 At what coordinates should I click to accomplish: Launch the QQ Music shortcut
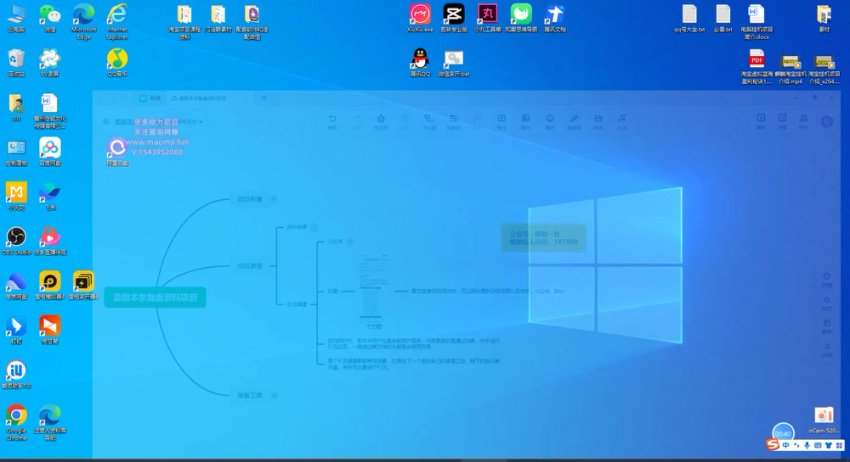pos(118,59)
